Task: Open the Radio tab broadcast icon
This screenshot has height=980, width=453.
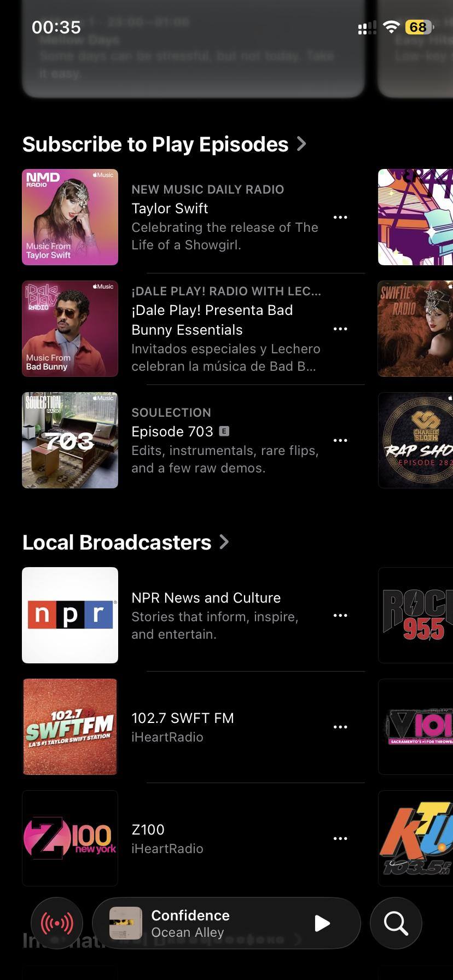Action: [57, 923]
